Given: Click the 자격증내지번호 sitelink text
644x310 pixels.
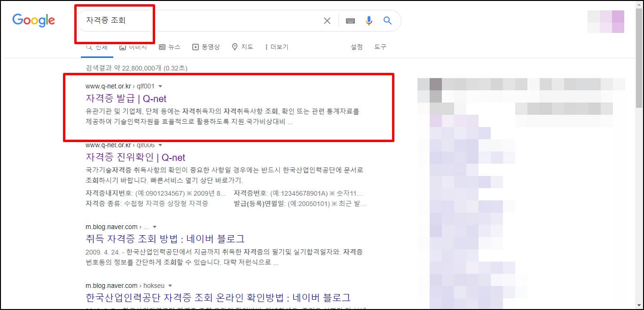Looking at the screenshot, I should tap(109, 193).
